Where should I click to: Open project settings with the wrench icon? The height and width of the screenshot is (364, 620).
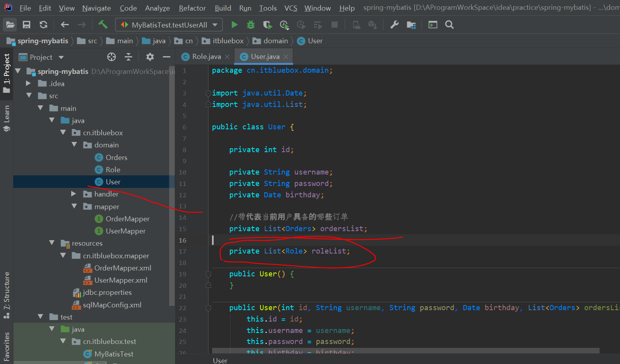click(x=394, y=25)
